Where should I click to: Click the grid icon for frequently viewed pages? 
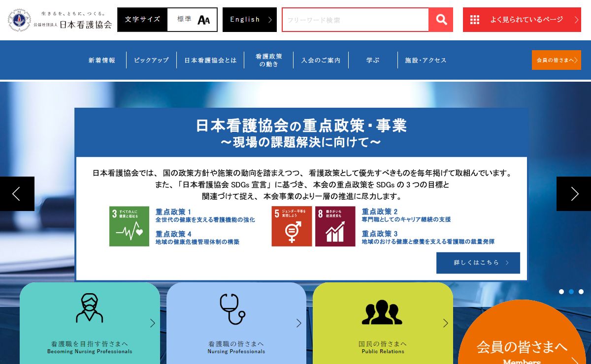point(475,20)
